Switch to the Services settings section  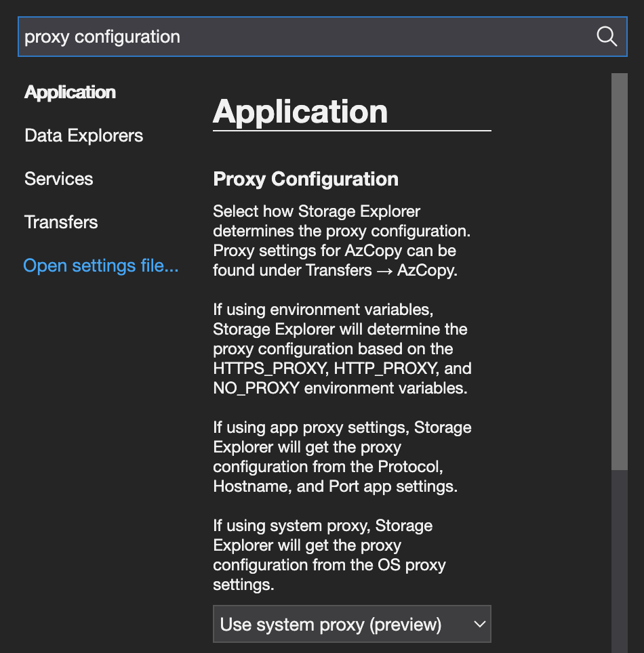58,179
